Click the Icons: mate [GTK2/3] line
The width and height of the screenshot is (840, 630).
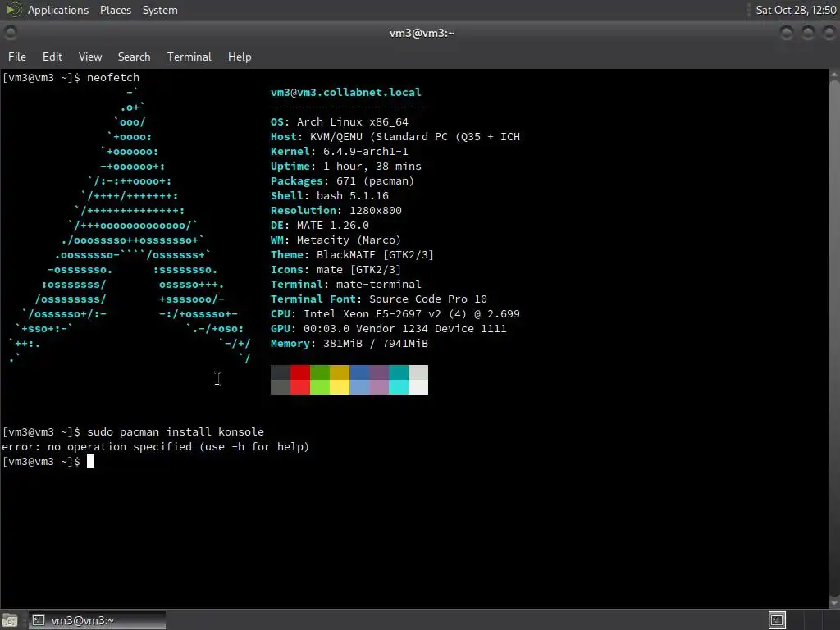coord(336,269)
